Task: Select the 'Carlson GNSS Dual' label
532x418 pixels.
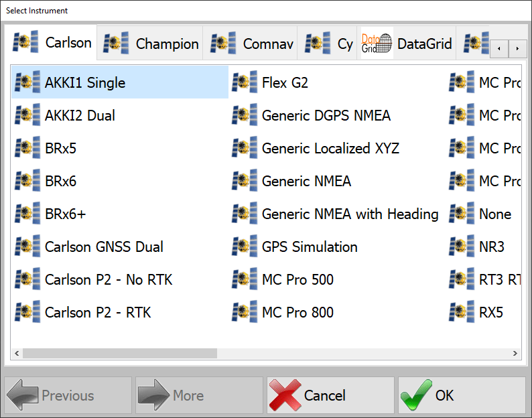Action: [x=104, y=247]
